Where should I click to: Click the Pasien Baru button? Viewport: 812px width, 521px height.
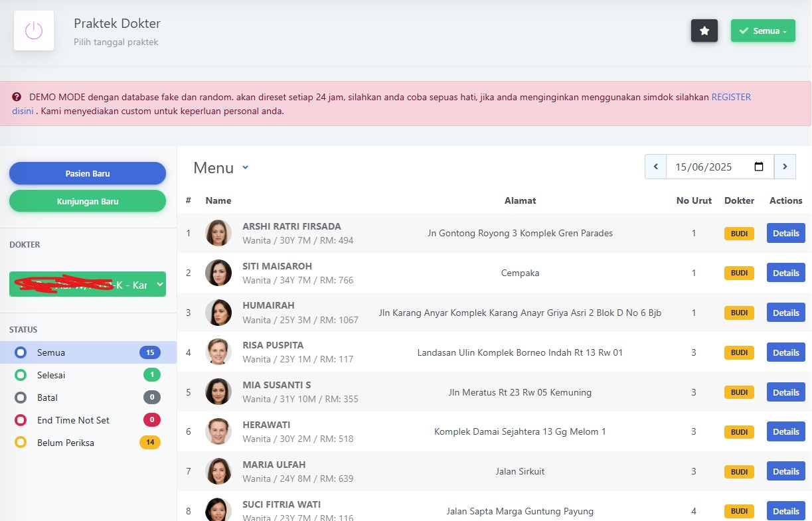click(x=88, y=173)
